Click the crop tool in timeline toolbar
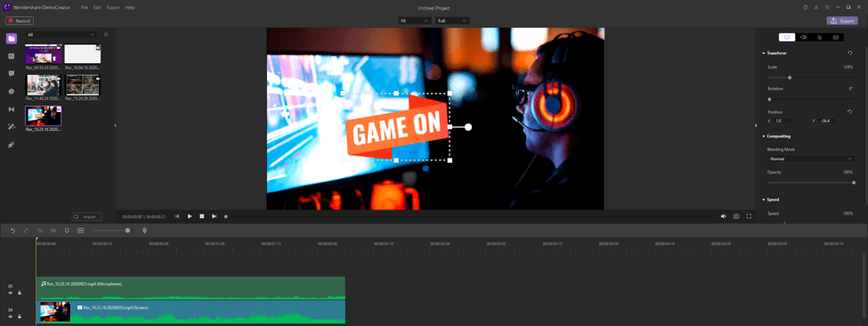The height and width of the screenshot is (326, 868). click(x=40, y=230)
